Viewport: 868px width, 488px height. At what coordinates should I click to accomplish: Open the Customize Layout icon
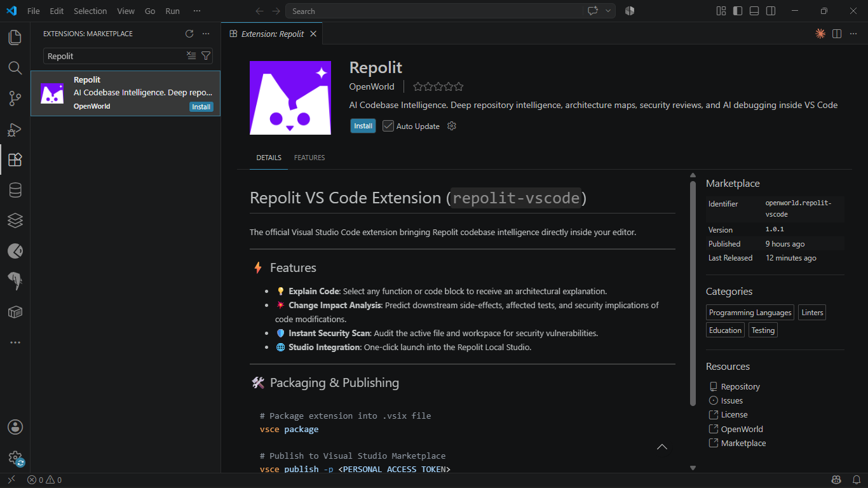[x=721, y=11]
